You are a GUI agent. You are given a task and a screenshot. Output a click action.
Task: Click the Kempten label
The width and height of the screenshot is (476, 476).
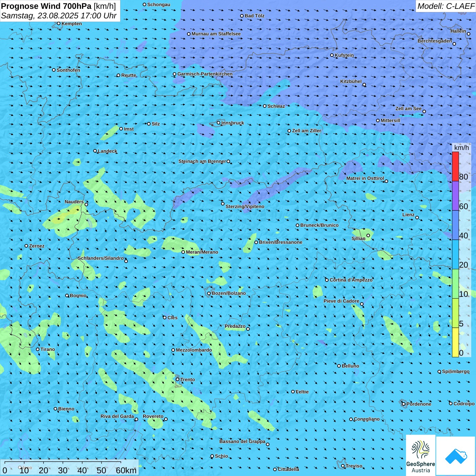tap(72, 23)
